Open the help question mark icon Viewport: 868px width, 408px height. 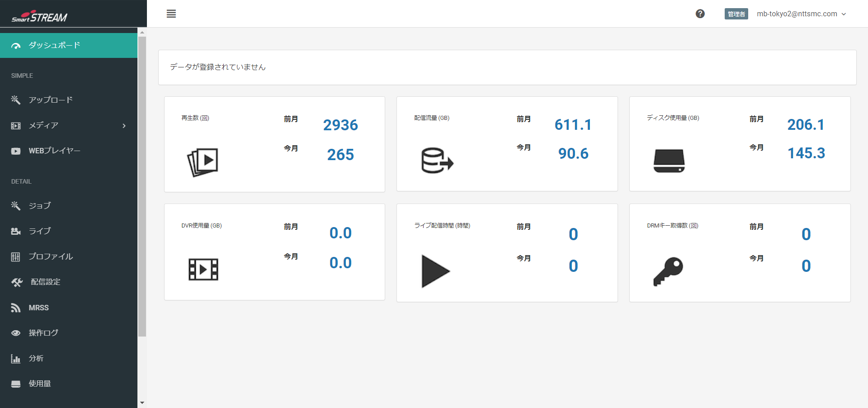(700, 14)
